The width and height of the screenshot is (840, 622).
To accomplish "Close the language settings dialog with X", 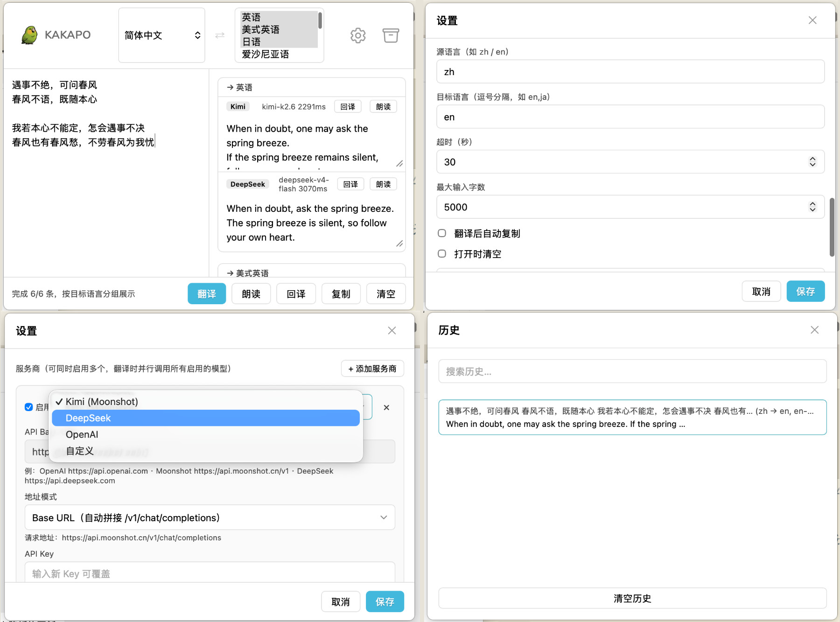I will click(812, 20).
